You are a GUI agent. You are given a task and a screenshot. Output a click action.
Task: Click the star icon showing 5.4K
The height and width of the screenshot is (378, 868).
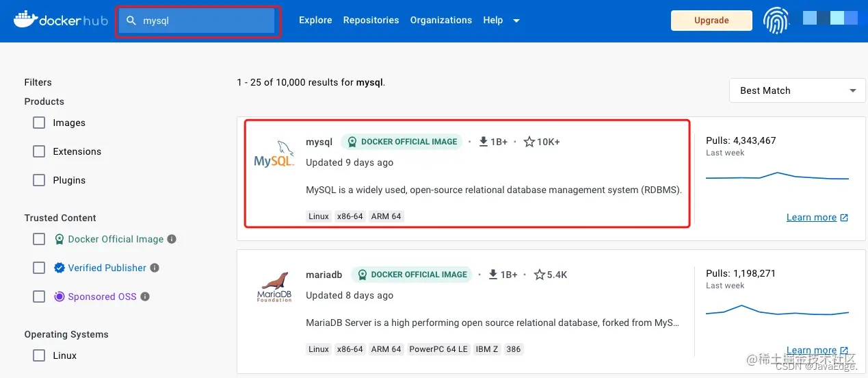coord(539,275)
